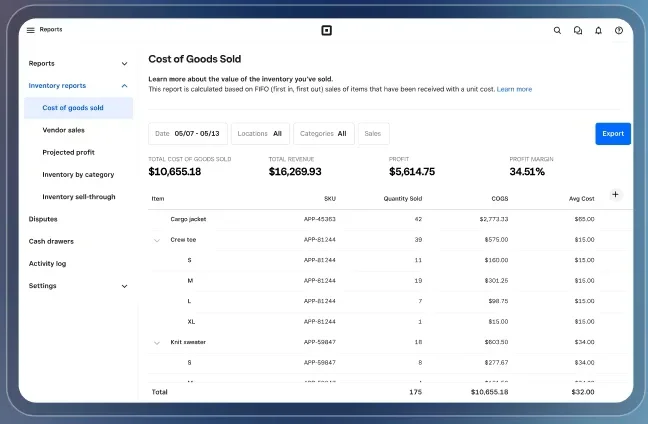Collapse the Knit sweater row variations
The width and height of the screenshot is (648, 424).
point(157,343)
